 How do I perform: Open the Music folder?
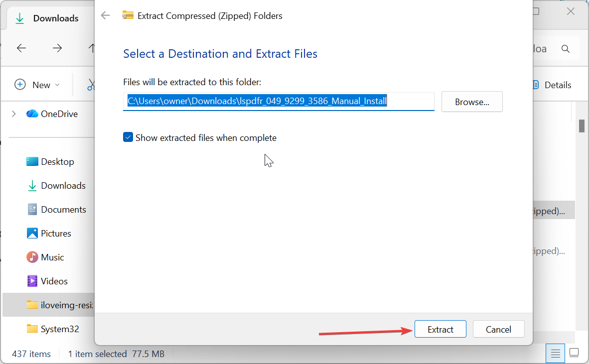coord(52,257)
